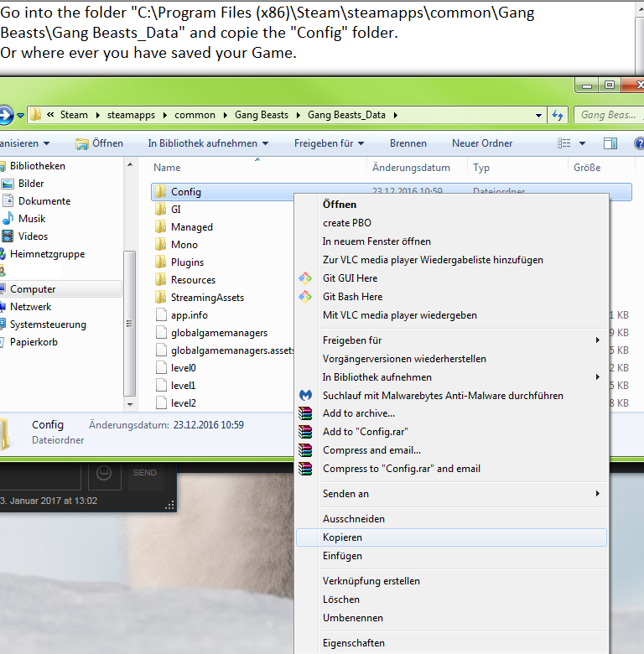
Task: Select Netzwerk in the navigation pane
Action: 30,307
